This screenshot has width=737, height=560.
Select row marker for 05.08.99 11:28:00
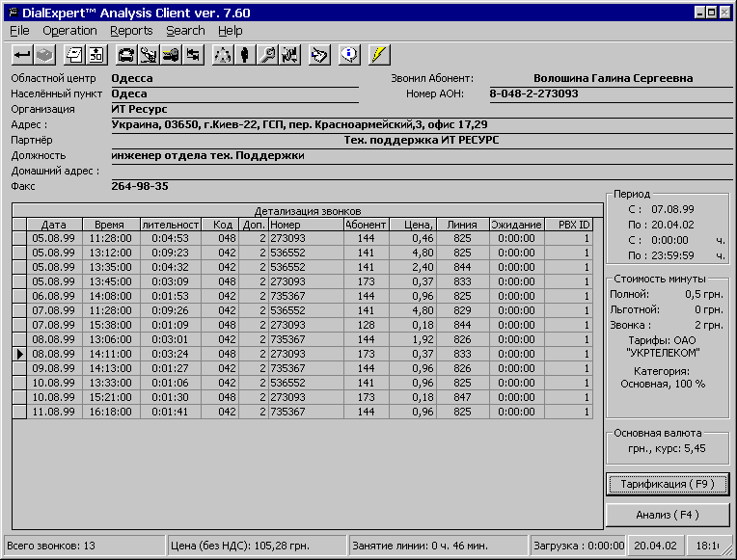coord(19,238)
